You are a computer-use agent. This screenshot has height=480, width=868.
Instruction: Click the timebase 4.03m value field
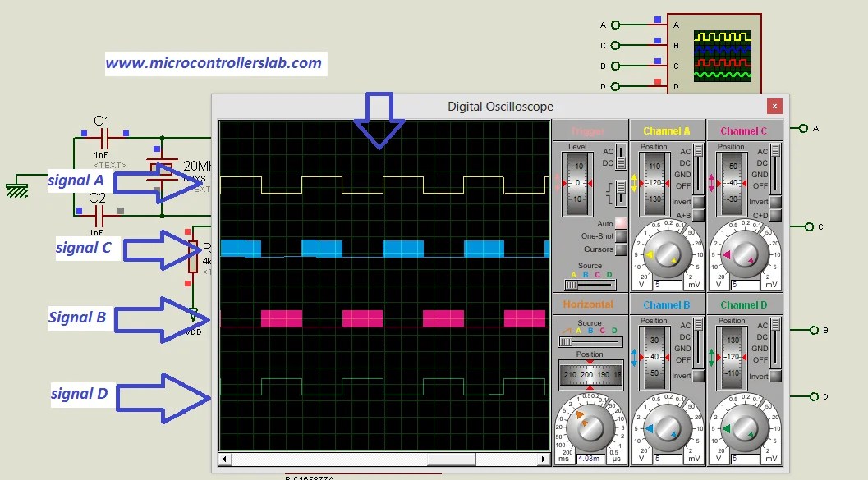590,459
